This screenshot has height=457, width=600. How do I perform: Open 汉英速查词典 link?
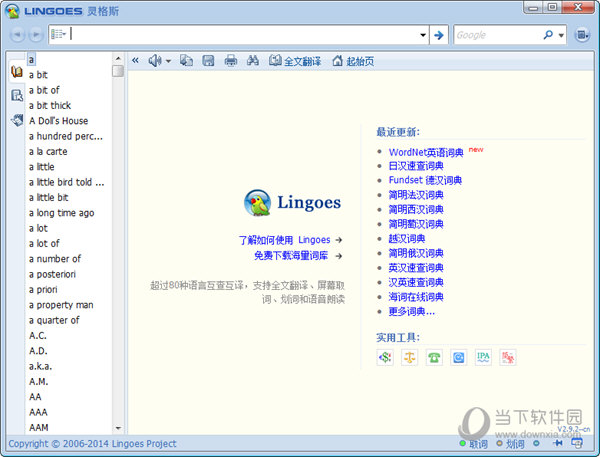[x=416, y=282]
